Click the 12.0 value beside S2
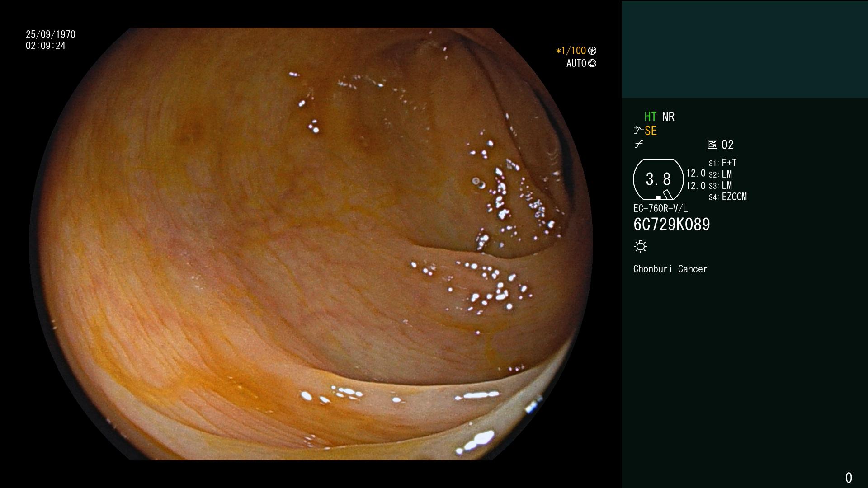Image resolution: width=868 pixels, height=488 pixels. click(696, 173)
